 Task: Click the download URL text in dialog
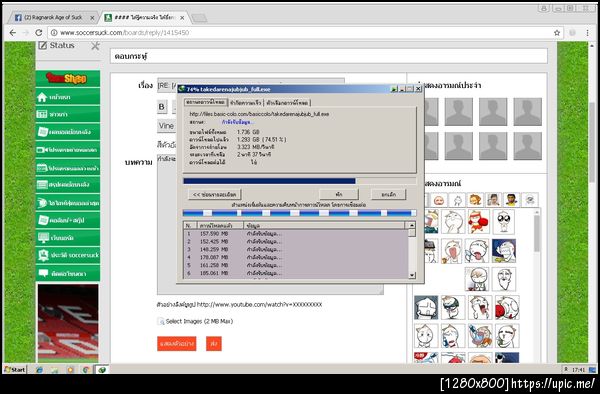[x=259, y=114]
